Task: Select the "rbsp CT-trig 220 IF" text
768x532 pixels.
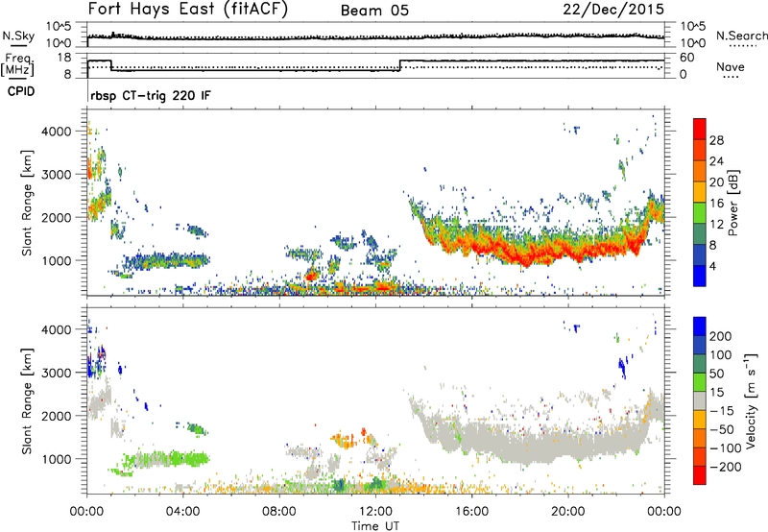Action: pyautogui.click(x=151, y=95)
